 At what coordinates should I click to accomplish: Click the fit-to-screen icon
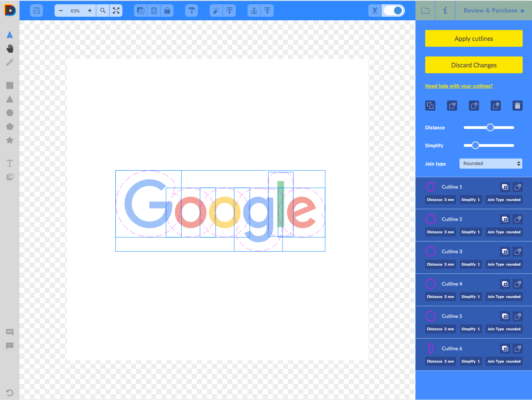click(116, 11)
